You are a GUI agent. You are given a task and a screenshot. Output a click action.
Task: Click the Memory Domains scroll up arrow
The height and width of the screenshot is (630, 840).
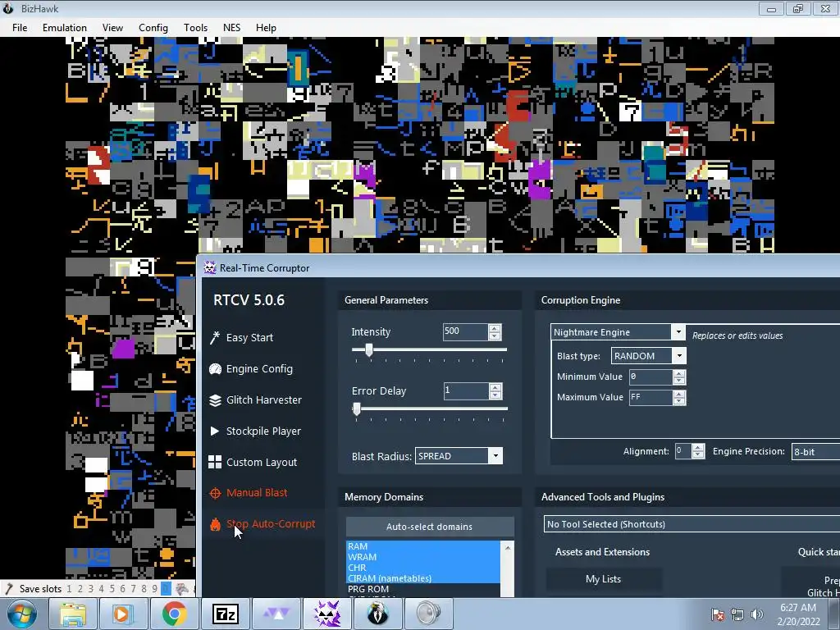point(507,547)
